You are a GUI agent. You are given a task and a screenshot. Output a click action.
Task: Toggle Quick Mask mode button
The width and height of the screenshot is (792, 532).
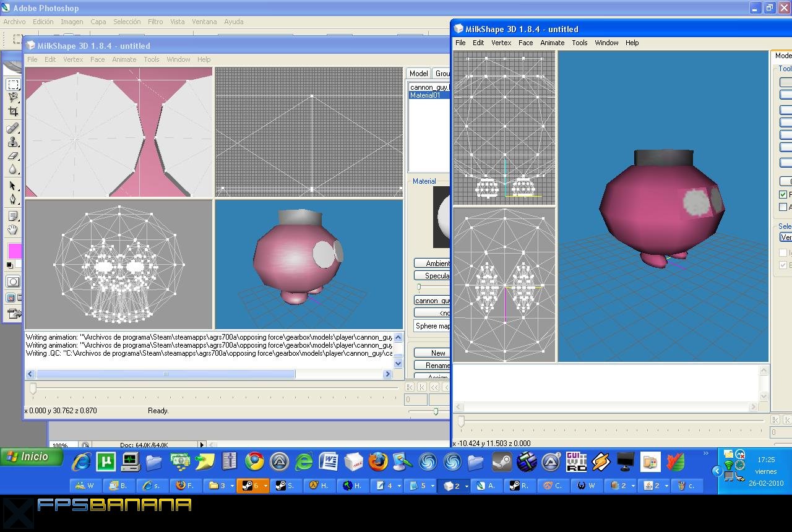pos(13,281)
